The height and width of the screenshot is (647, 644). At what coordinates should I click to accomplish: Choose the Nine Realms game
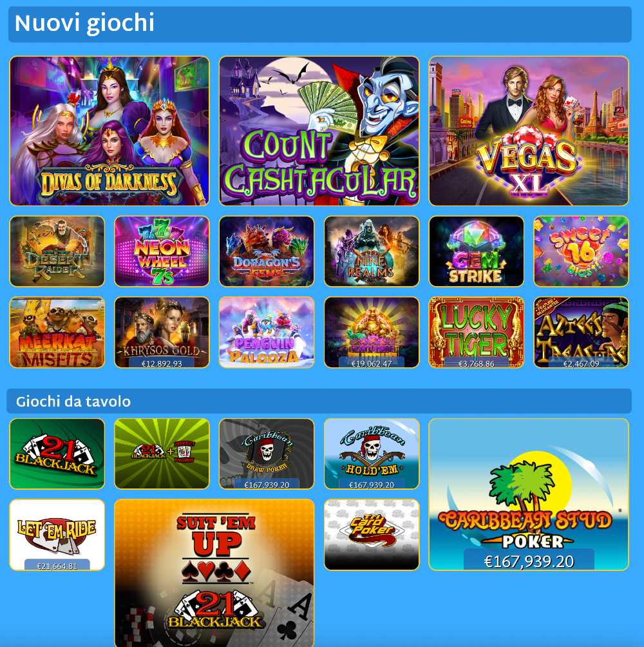pyautogui.click(x=372, y=251)
